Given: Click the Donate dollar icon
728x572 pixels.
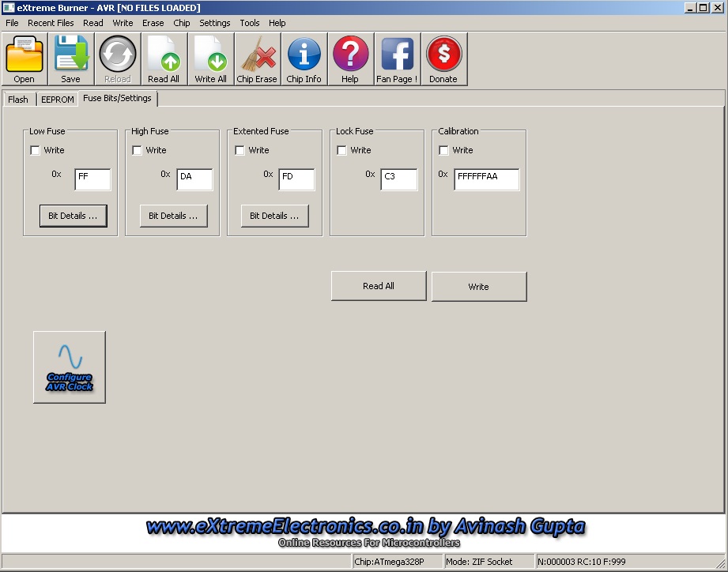Looking at the screenshot, I should pos(444,59).
